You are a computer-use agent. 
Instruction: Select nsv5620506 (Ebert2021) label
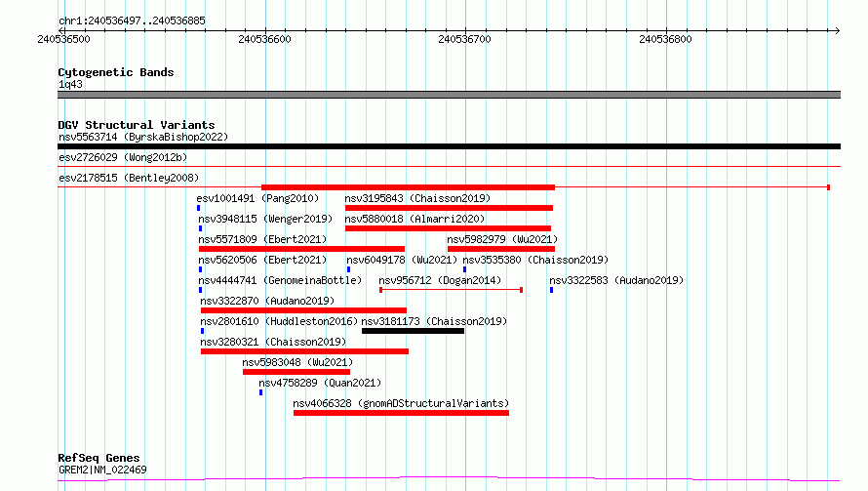tap(262, 260)
